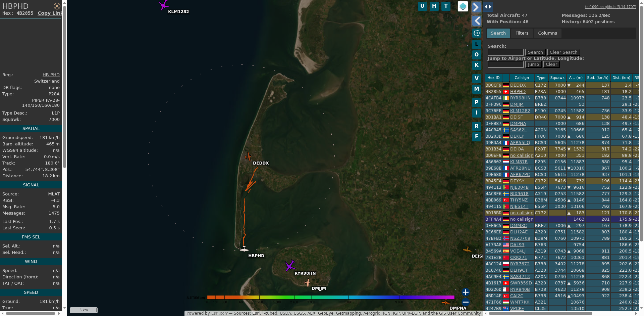Toggle the T map button

446,6
